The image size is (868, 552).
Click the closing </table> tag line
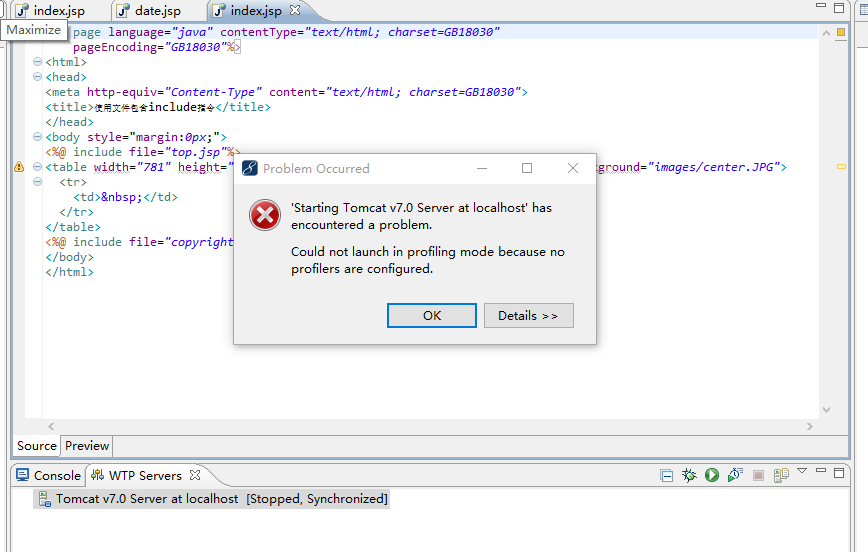coord(73,227)
